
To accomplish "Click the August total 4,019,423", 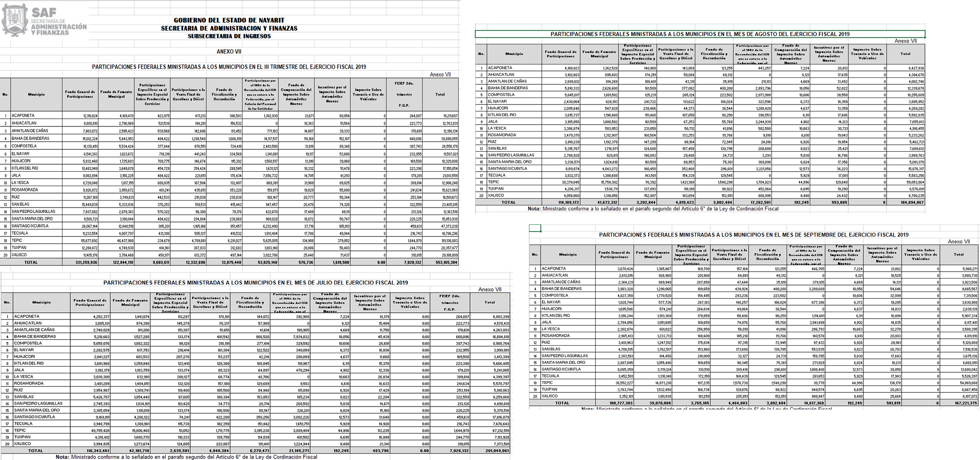I will pyautogui.click(x=676, y=202).
